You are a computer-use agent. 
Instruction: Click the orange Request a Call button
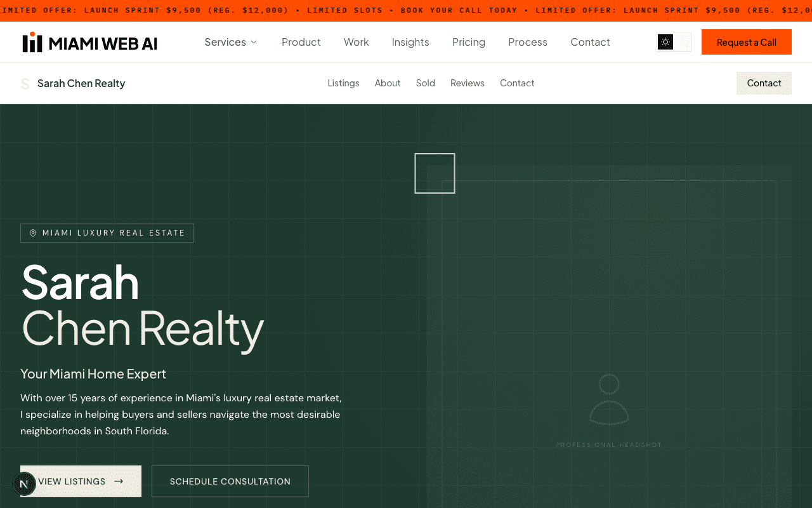[746, 42]
